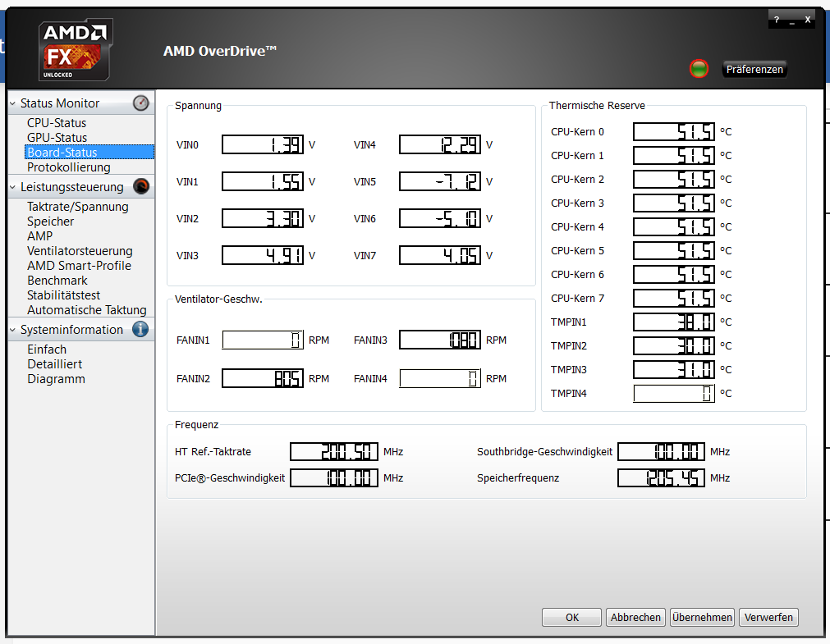Open Protokollierung page
The width and height of the screenshot is (830, 644).
[69, 167]
